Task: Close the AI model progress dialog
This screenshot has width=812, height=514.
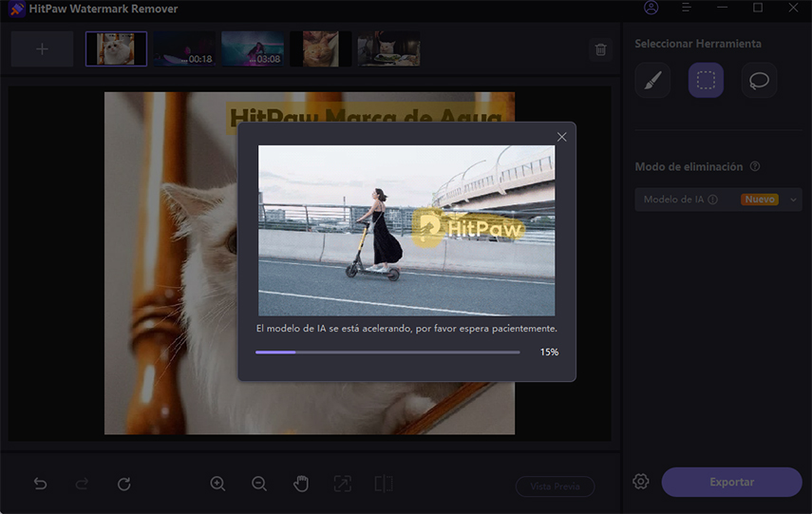Action: 562,137
